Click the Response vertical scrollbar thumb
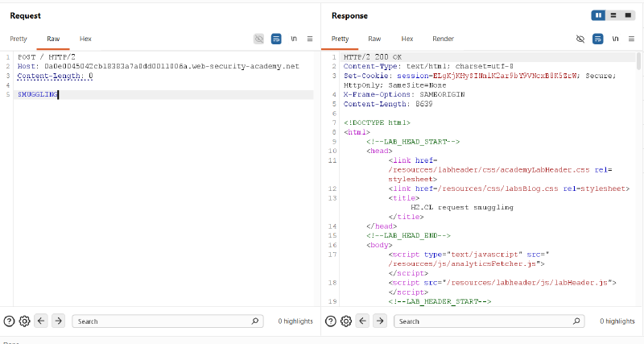Screen dimensions: 644x344 coord(638,61)
